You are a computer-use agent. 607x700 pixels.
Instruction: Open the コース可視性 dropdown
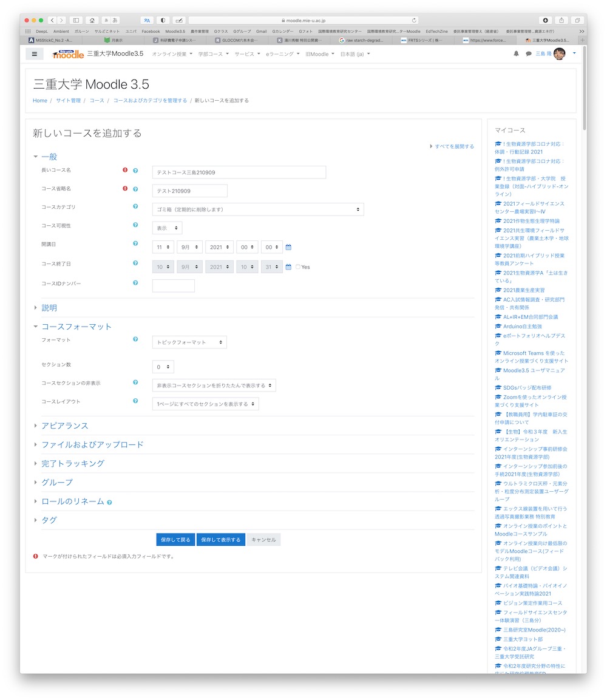167,228
